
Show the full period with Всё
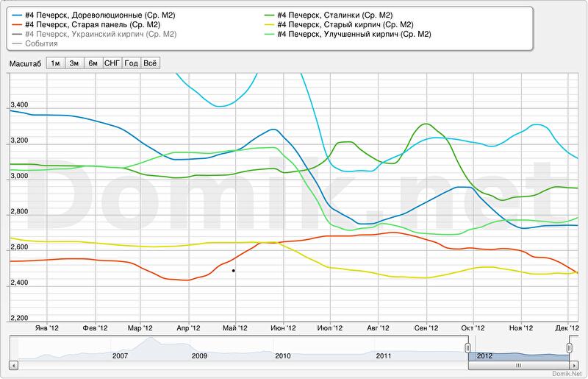[150, 63]
